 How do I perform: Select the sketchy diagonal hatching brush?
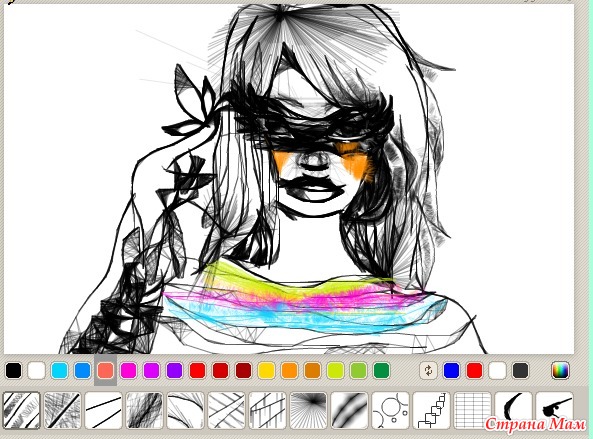click(x=21, y=410)
